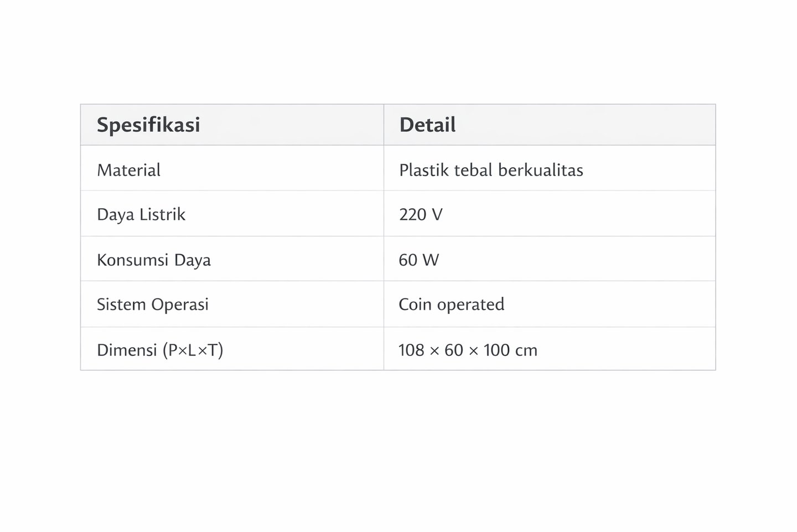Click the Sistem Operasi label
This screenshot has width=797, height=532.
(x=153, y=304)
